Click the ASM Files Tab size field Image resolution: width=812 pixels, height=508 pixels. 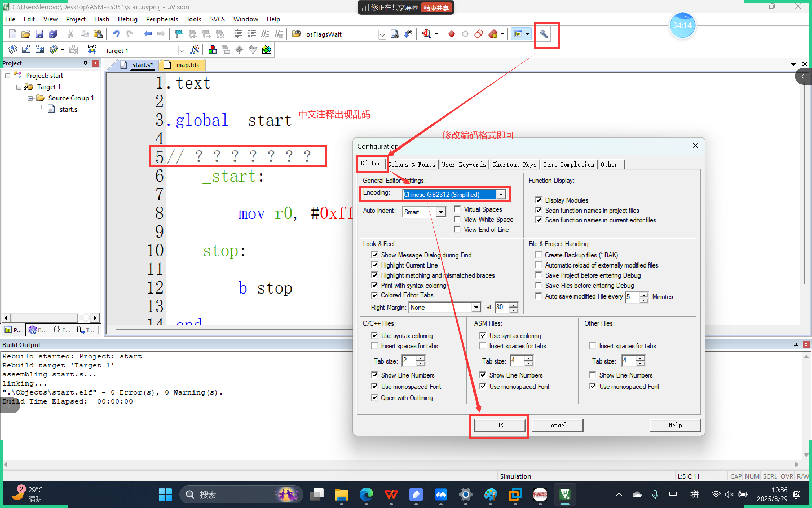517,360
